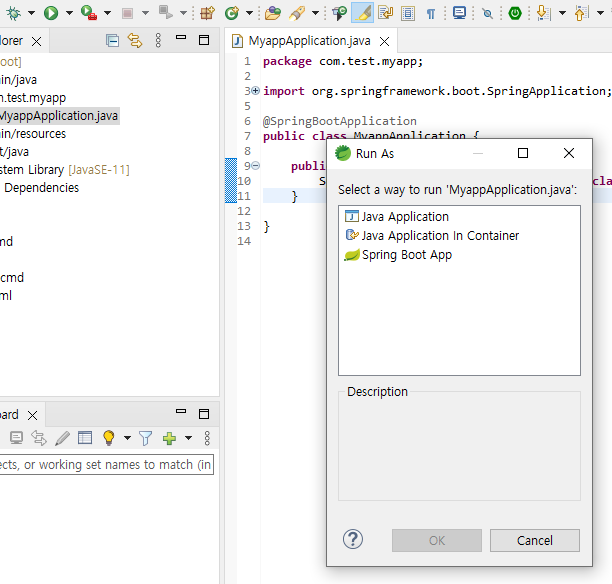
Task: Open the dropdown next to Stop icon
Action: coord(145,13)
